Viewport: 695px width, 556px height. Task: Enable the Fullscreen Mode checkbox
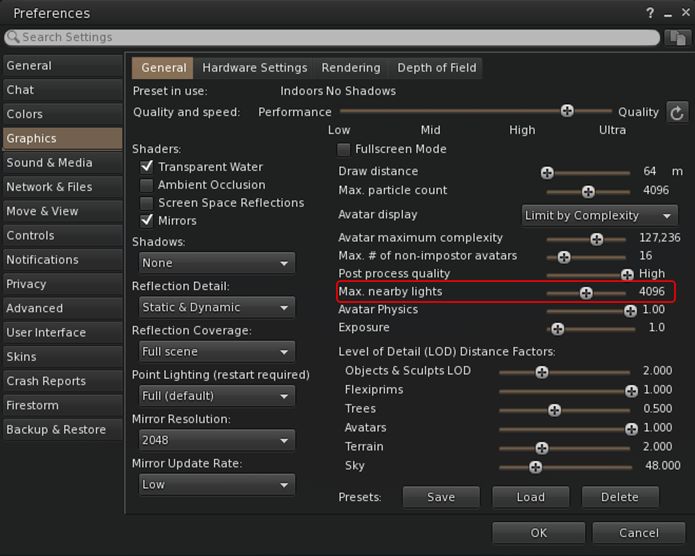coord(344,149)
